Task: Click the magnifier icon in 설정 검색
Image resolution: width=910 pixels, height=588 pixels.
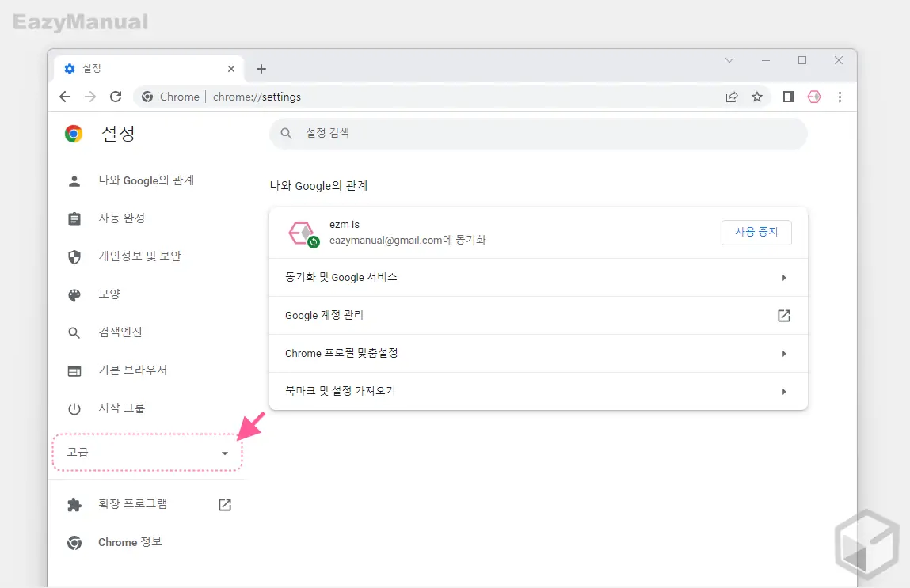Action: click(286, 134)
